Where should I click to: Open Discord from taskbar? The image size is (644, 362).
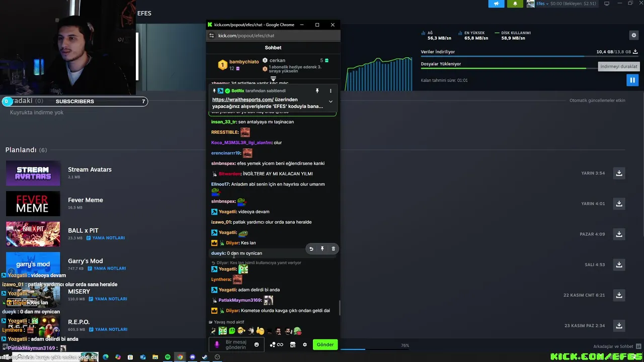point(192,357)
